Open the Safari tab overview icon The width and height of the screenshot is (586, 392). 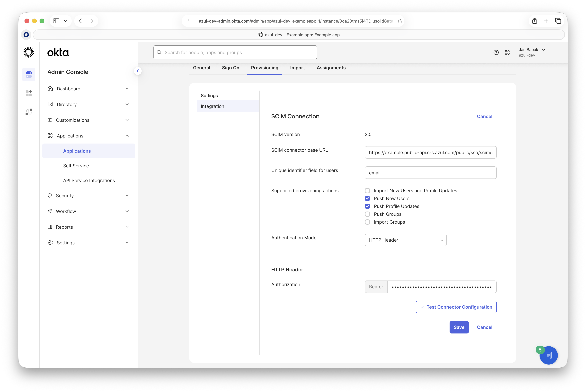pyautogui.click(x=558, y=21)
